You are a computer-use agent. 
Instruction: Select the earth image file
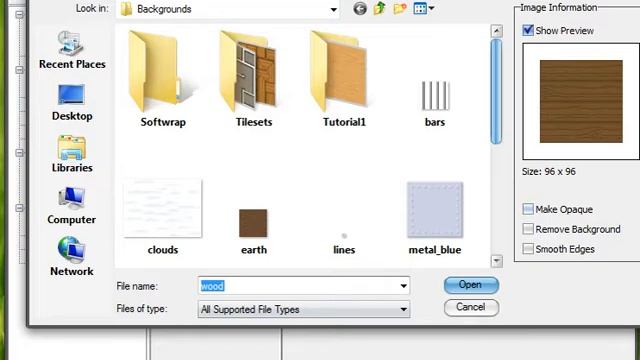click(253, 231)
